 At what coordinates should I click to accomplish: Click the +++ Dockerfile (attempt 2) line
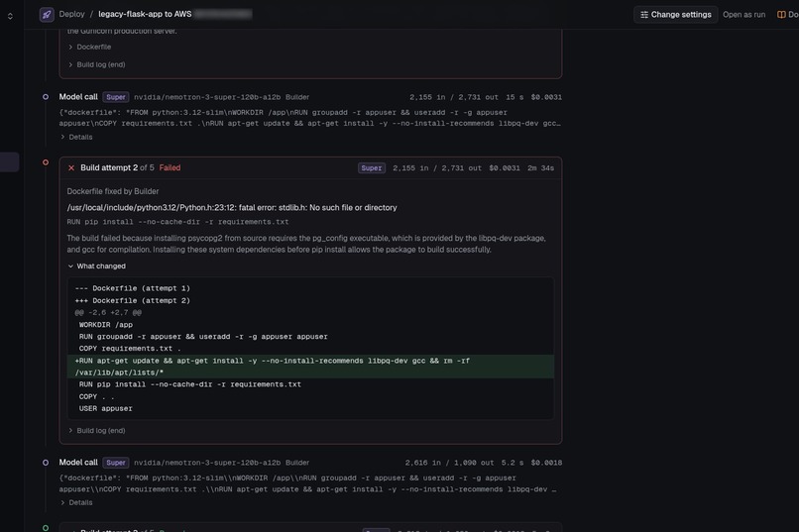pyautogui.click(x=133, y=301)
